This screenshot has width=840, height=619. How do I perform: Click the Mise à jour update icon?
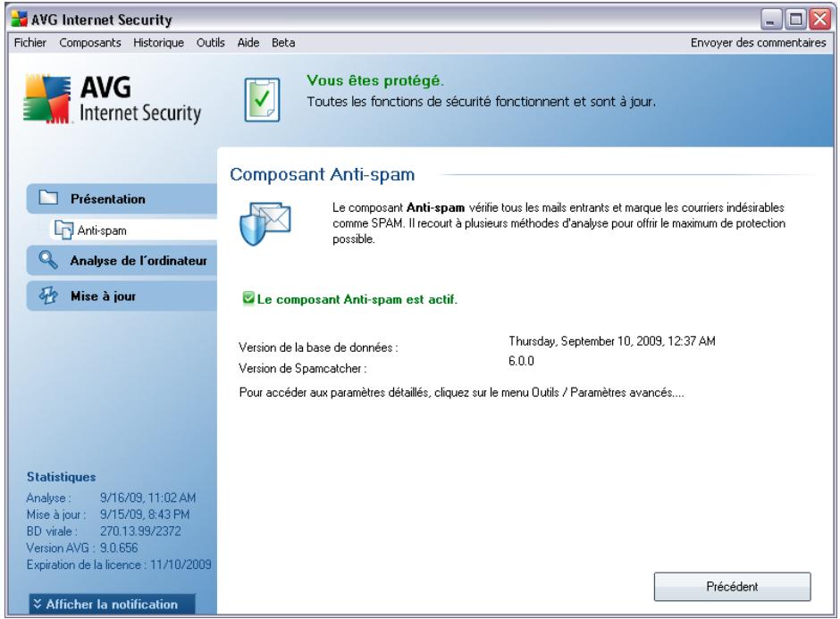48,296
